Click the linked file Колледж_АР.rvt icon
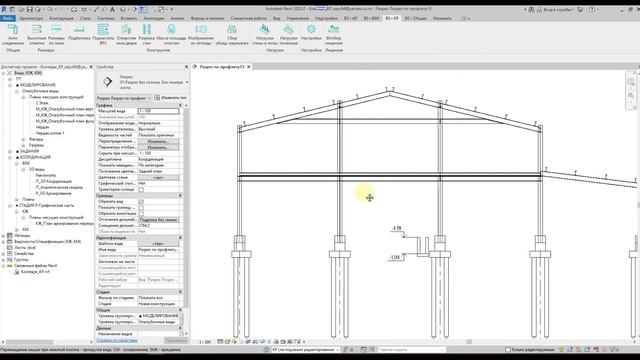The height and width of the screenshot is (360, 640). coord(17,271)
